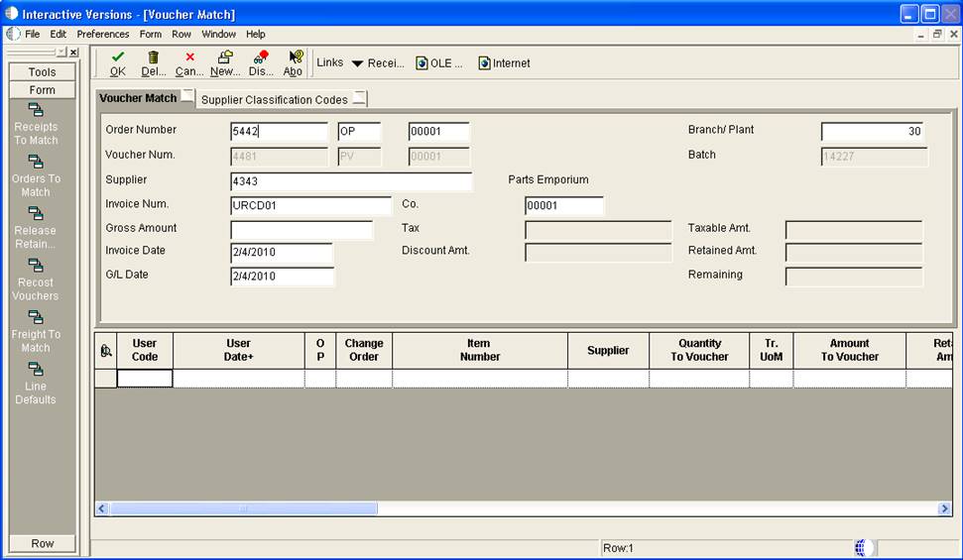Click the G/L Date field
963x560 pixels.
[x=282, y=277]
